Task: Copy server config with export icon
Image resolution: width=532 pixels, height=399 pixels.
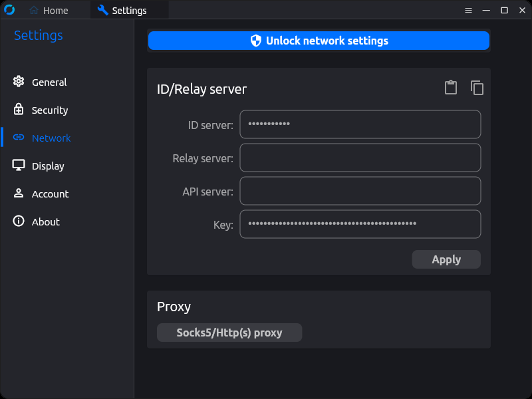Action: (x=477, y=88)
